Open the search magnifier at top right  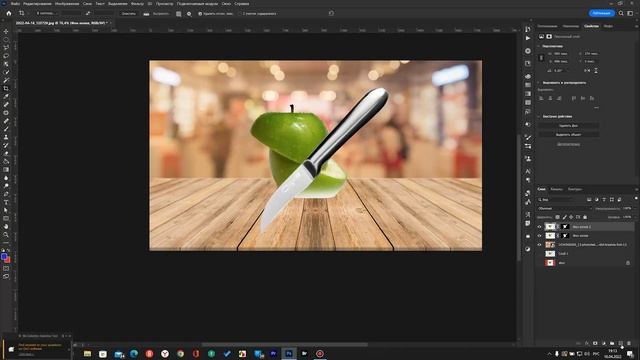click(x=621, y=13)
